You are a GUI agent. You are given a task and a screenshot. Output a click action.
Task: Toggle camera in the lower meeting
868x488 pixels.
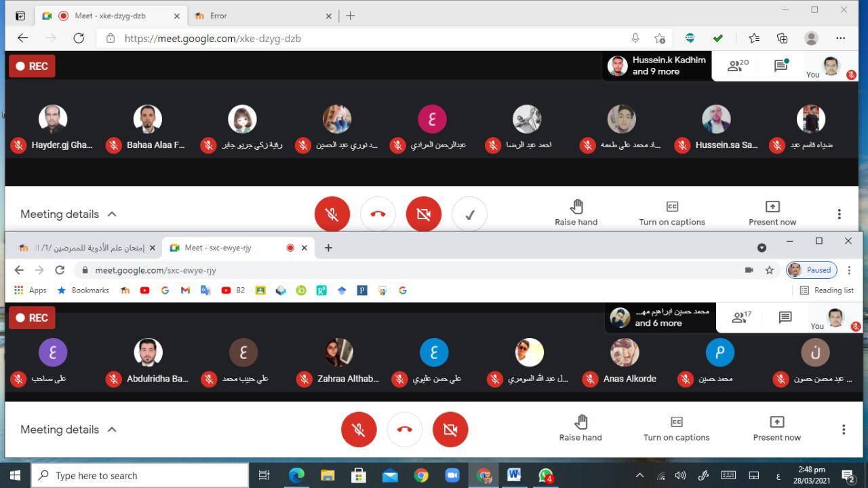click(450, 430)
